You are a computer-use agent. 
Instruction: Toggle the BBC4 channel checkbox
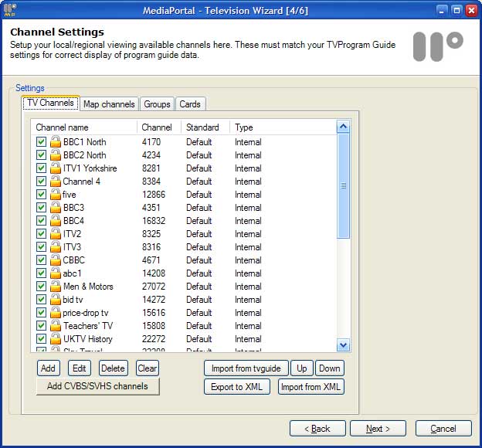pos(41,220)
